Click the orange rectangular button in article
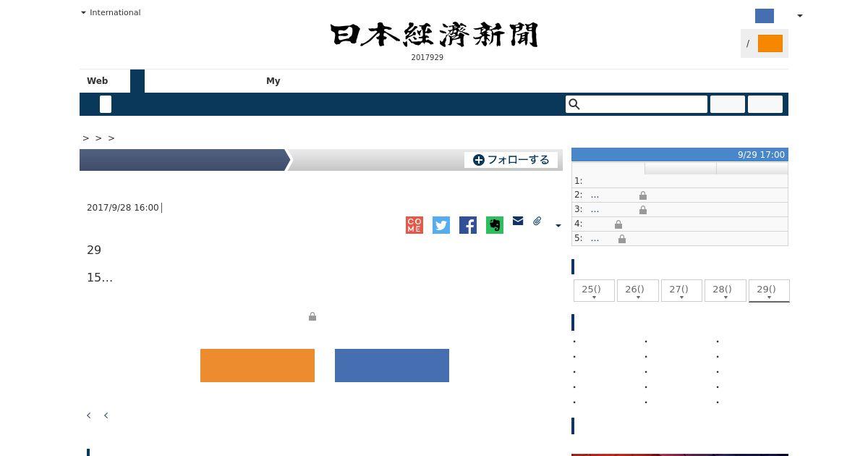The height and width of the screenshot is (456, 868). click(x=258, y=366)
